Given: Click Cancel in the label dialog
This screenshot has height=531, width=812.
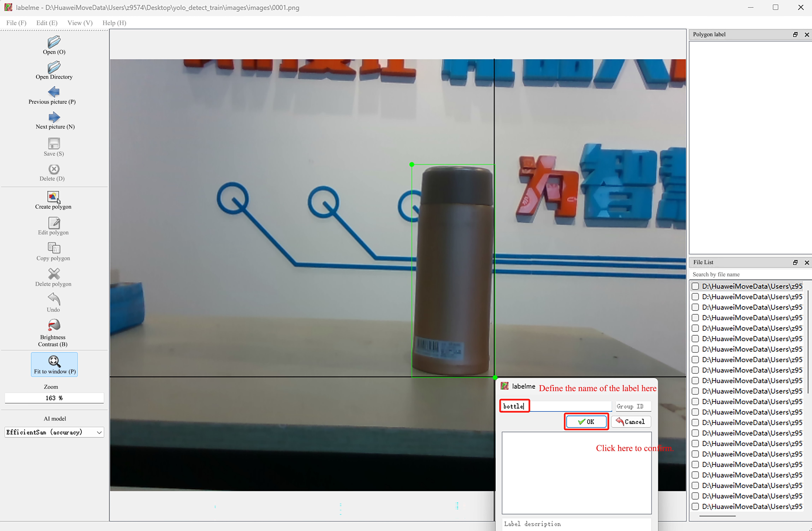Looking at the screenshot, I should click(x=631, y=422).
